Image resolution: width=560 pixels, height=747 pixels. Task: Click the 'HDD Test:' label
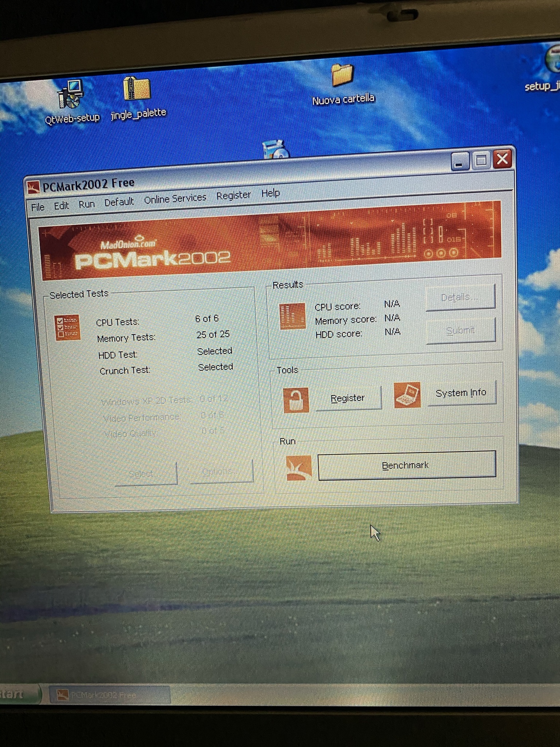[118, 355]
